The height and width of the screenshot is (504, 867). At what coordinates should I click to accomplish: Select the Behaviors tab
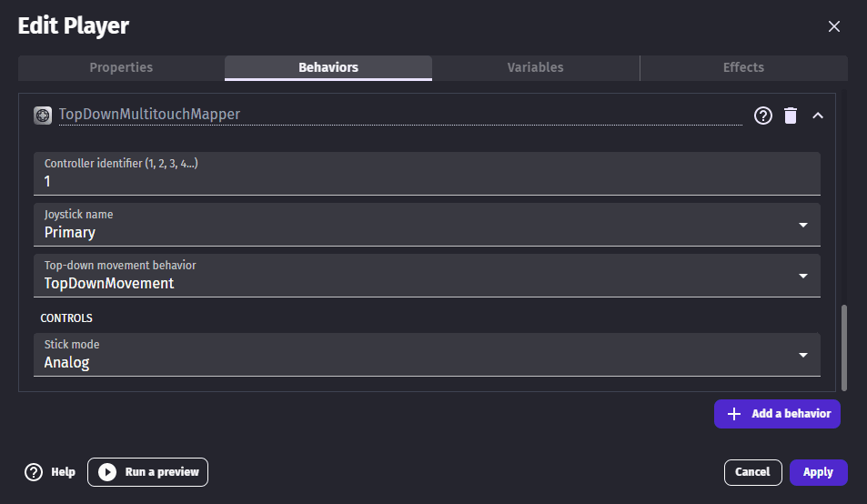click(328, 67)
